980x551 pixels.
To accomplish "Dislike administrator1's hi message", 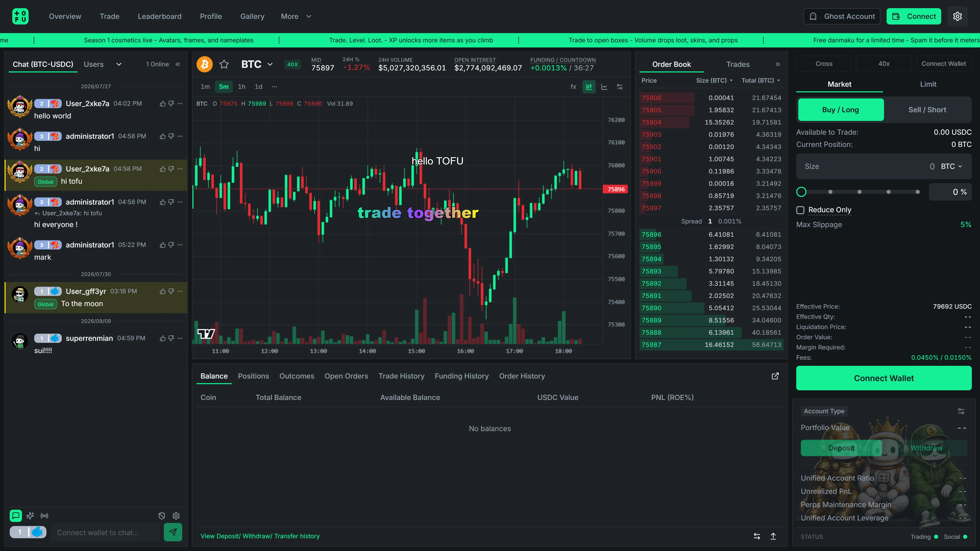I will [171, 136].
